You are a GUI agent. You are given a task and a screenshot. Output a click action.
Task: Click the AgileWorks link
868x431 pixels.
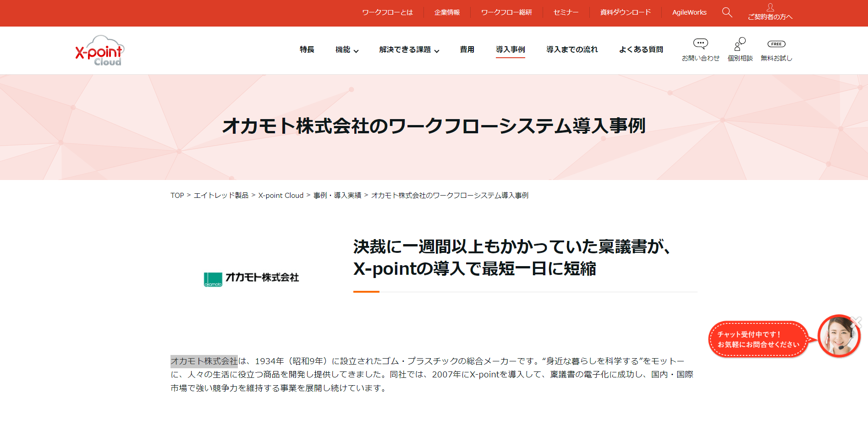(x=689, y=12)
